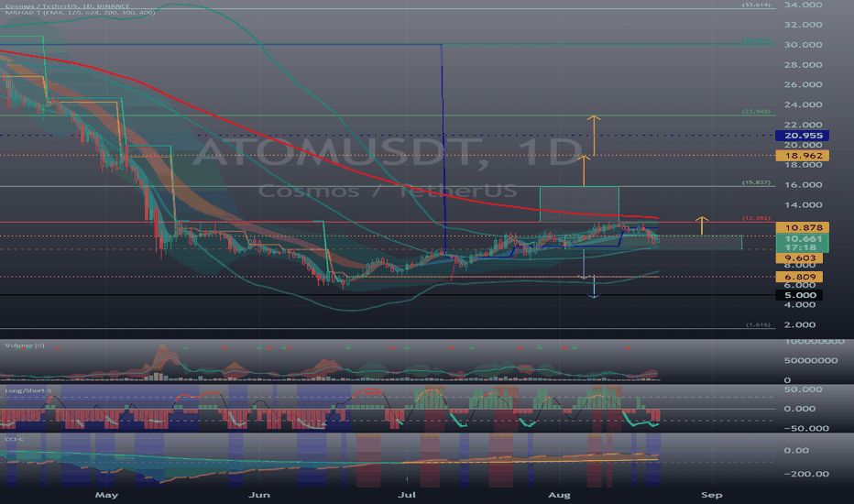Click the 34.000 price axis value
This screenshot has width=854, height=504.
[803, 5]
